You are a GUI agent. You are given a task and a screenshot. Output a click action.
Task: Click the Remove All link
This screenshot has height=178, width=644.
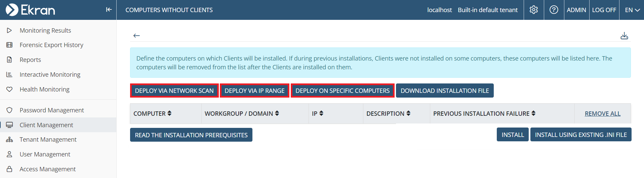click(x=602, y=114)
